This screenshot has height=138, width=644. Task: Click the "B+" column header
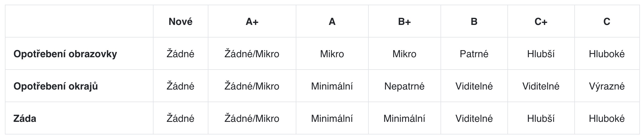click(x=404, y=21)
